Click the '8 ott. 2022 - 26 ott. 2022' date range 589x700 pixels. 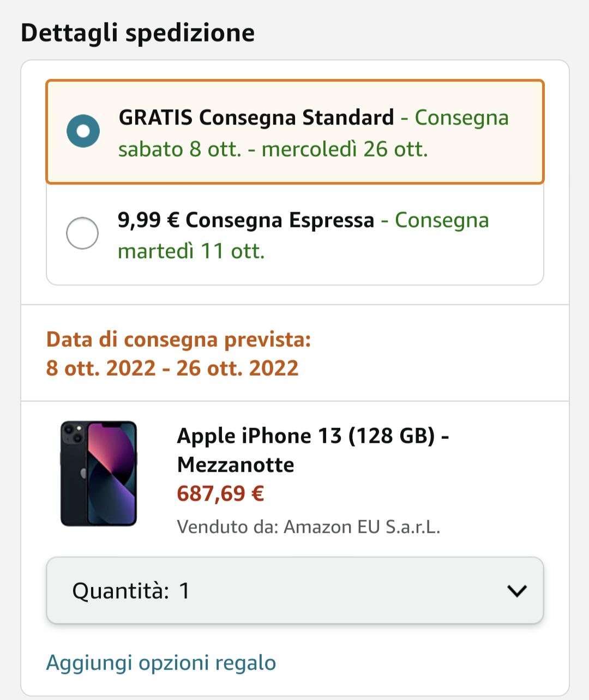coord(172,369)
